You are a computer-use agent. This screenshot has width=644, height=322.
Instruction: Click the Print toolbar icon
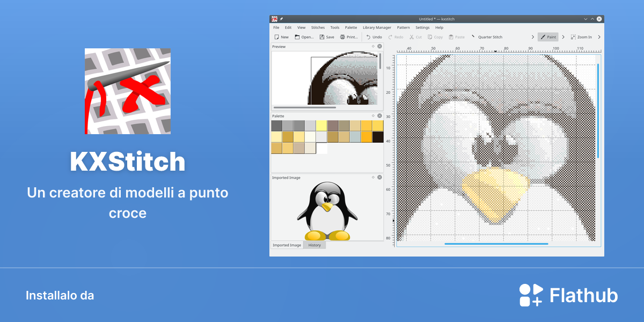click(342, 37)
